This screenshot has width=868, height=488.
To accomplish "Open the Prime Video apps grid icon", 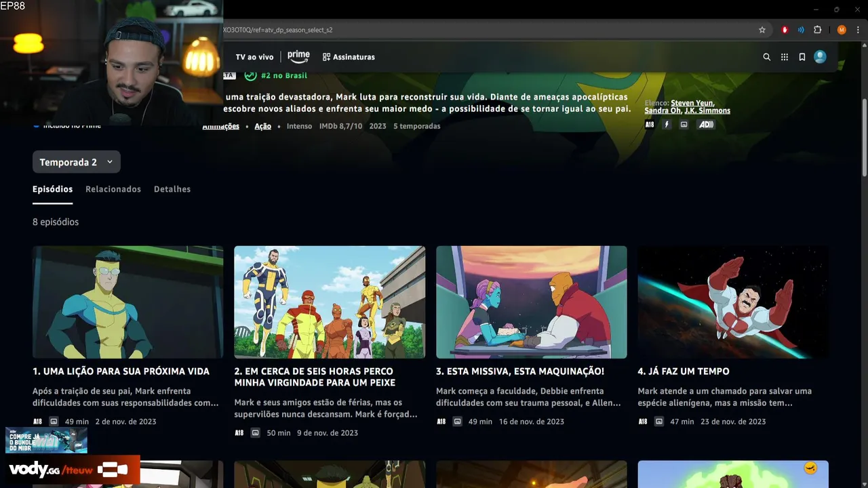I will point(785,57).
